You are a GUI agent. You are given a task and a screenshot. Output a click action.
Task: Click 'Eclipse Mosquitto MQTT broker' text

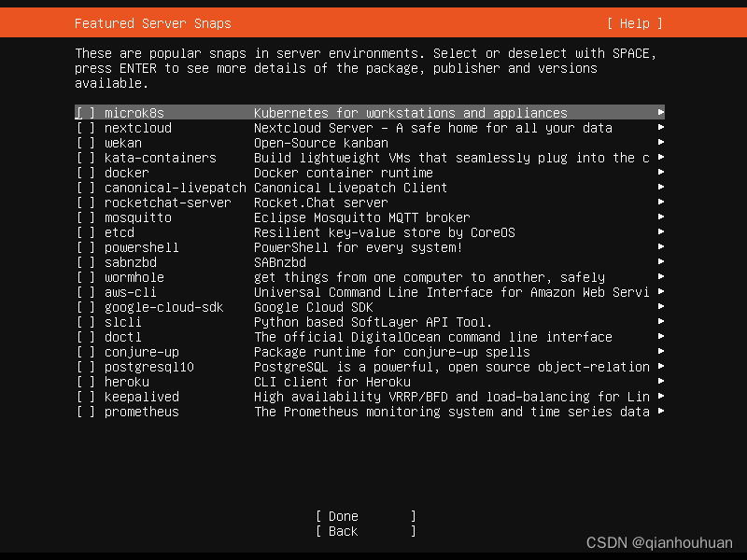362,217
